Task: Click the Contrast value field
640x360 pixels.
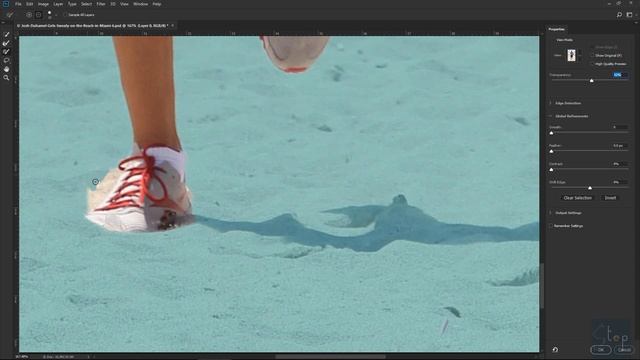Action: (x=620, y=164)
